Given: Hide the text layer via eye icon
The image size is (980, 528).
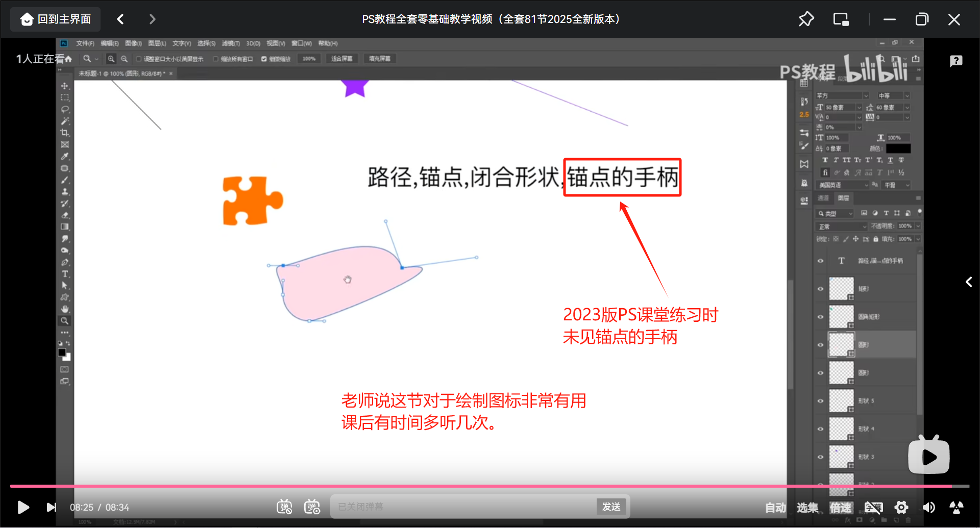Looking at the screenshot, I should (820, 261).
